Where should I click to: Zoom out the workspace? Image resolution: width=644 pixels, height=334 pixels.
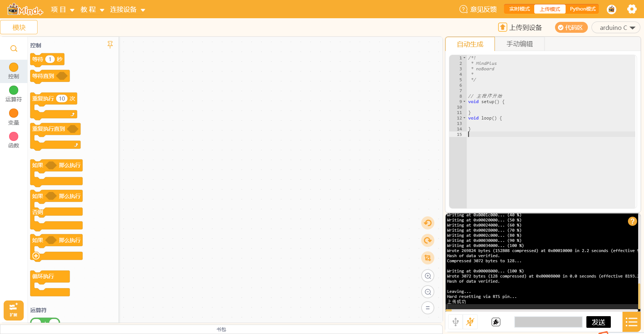(428, 292)
